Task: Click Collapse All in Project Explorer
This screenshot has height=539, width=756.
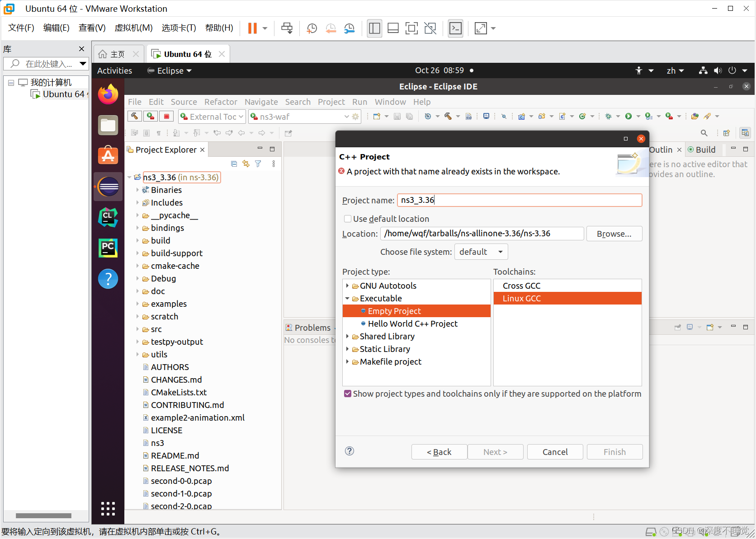Action: (234, 164)
